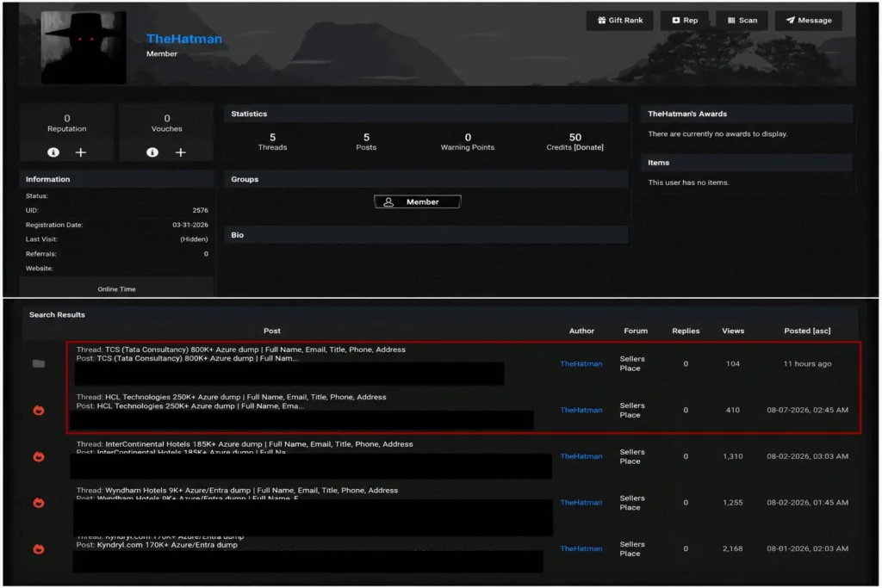Select the UID value 2576
Screen dimensions: 882x588
[200, 210]
